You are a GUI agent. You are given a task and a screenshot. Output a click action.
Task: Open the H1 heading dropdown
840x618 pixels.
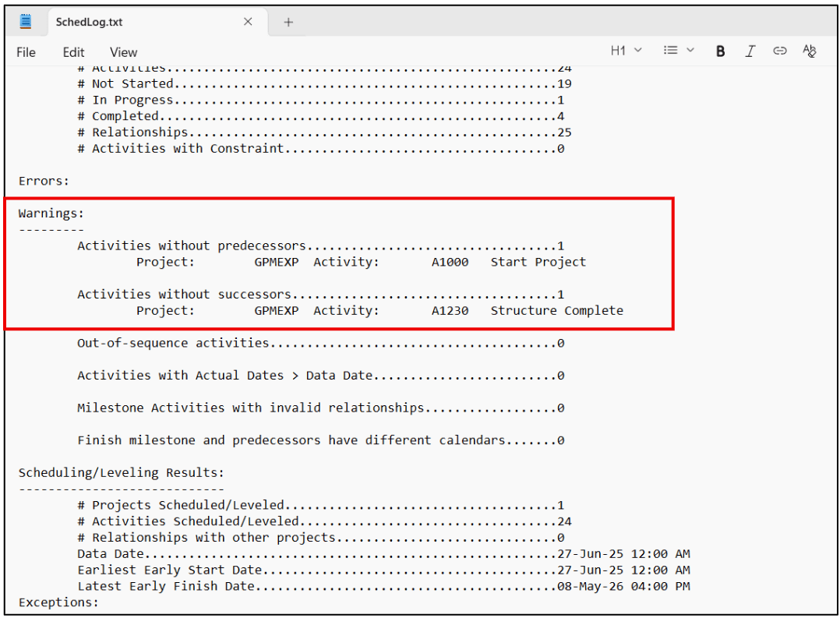[x=626, y=51]
